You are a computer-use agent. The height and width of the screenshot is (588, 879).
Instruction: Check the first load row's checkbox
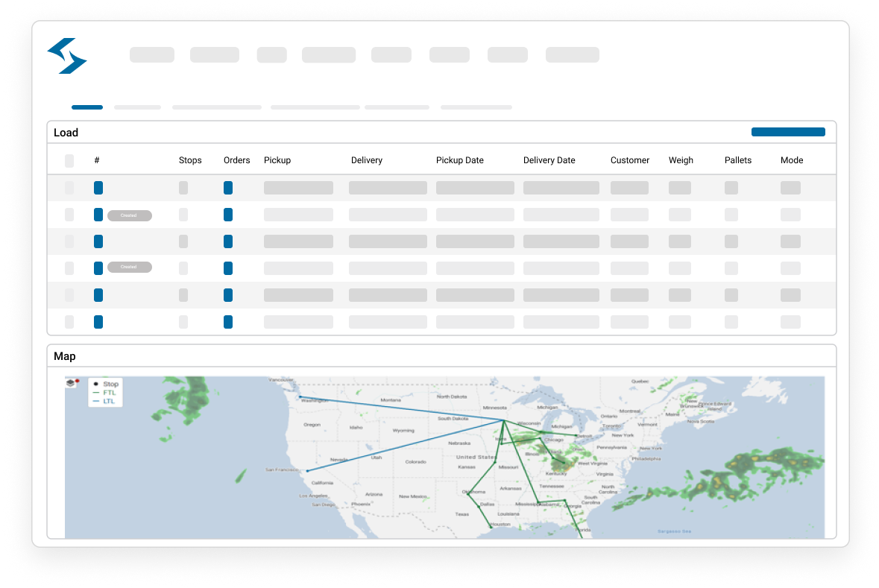(69, 188)
